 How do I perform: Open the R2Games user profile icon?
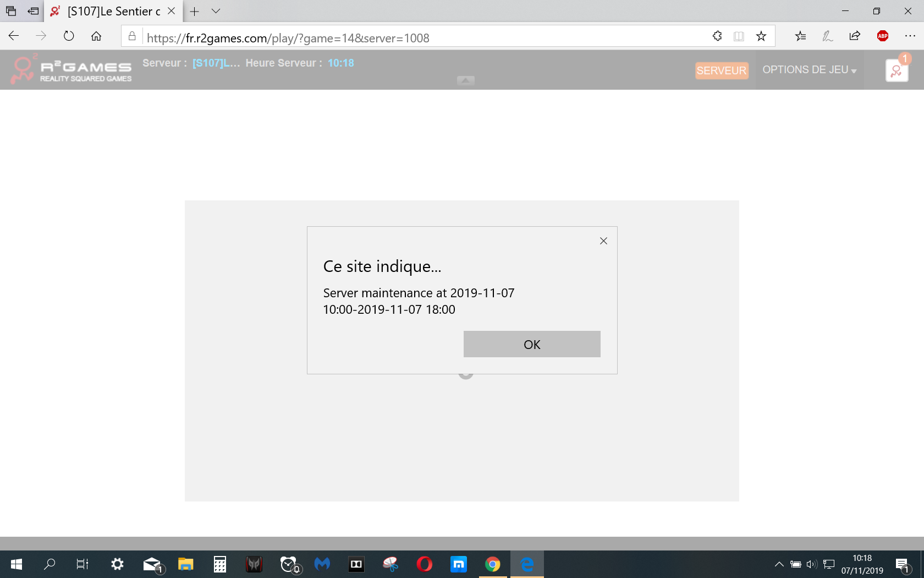click(897, 71)
